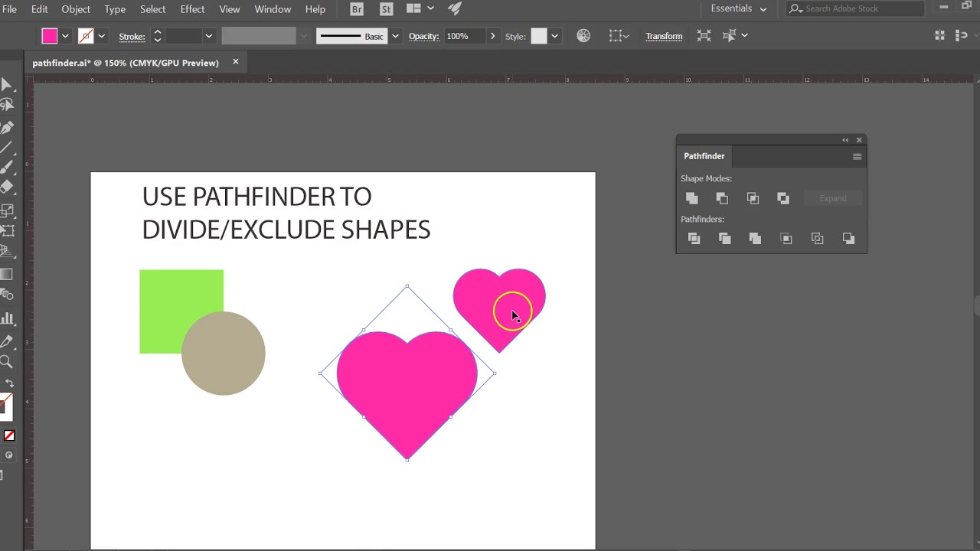Click the Merge pathfinder icon

tap(755, 239)
